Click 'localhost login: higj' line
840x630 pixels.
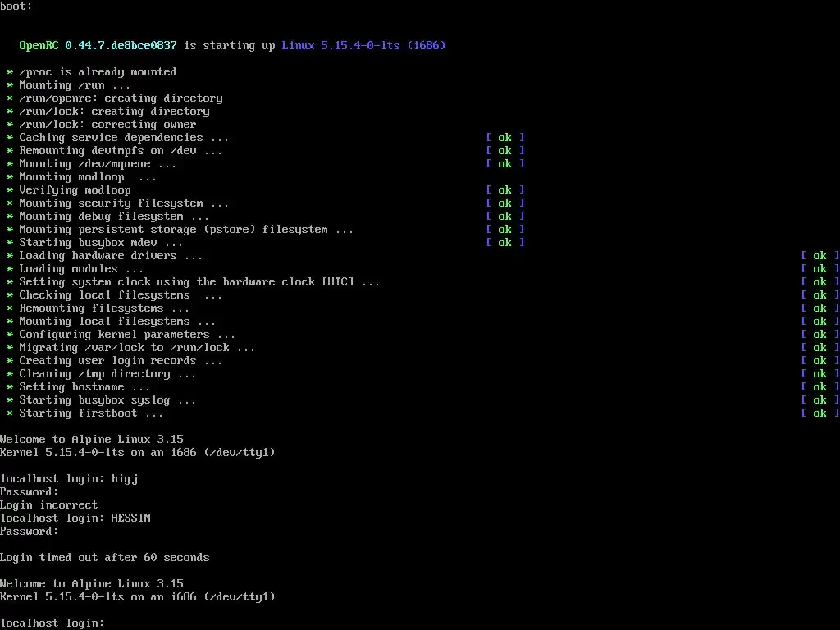point(69,479)
